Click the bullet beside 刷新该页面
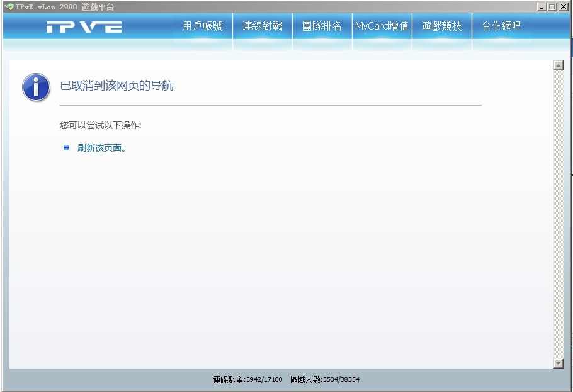 point(67,148)
